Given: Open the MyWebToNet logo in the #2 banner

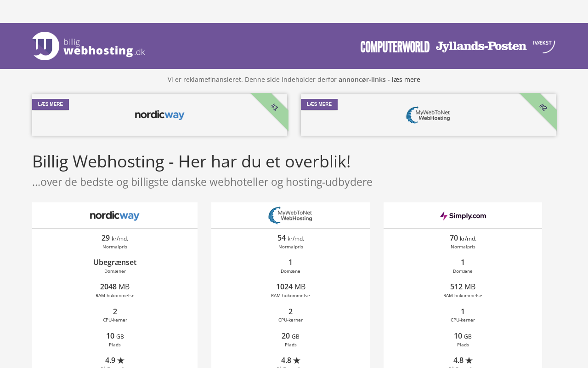Looking at the screenshot, I should point(428,115).
